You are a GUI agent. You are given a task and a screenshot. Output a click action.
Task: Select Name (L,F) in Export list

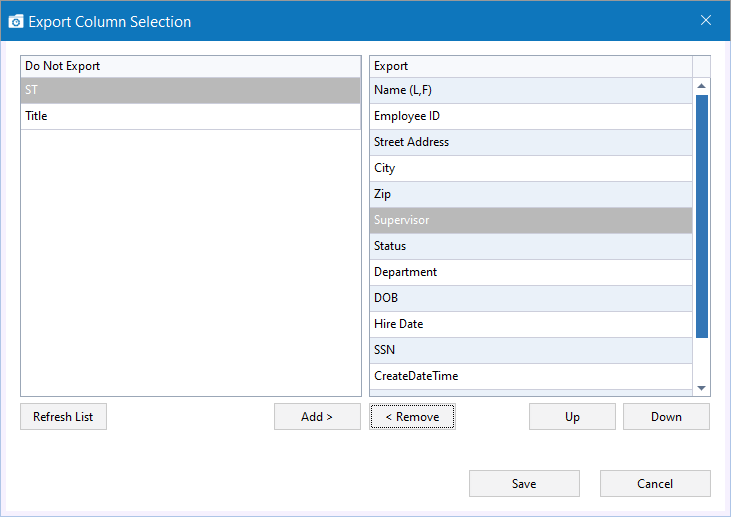pos(531,90)
